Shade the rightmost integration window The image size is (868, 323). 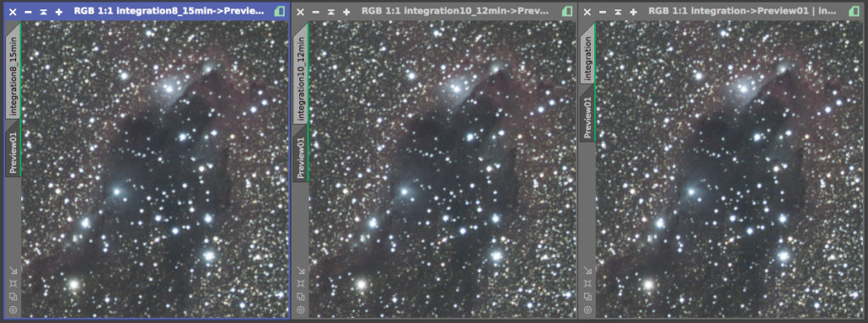click(x=618, y=12)
